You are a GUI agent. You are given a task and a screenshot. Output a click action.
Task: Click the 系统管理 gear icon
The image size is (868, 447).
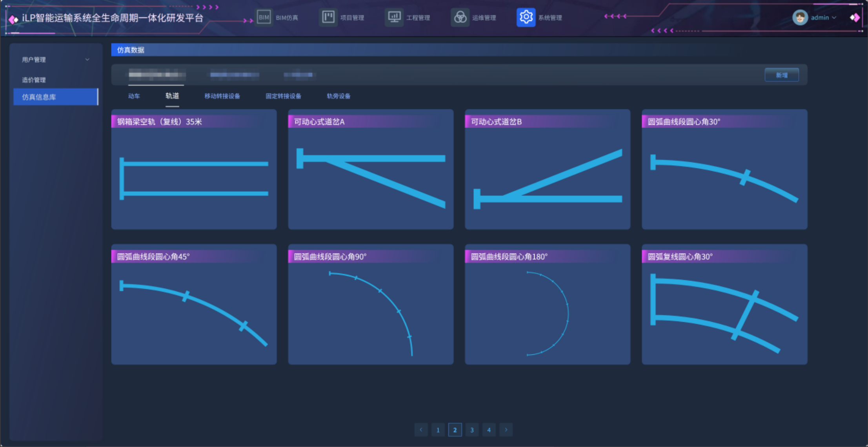(526, 17)
